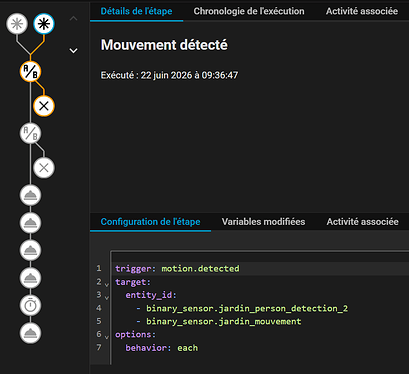Switch to Chronologie de l'exécution tab
The width and height of the screenshot is (409, 374).
coord(249,11)
